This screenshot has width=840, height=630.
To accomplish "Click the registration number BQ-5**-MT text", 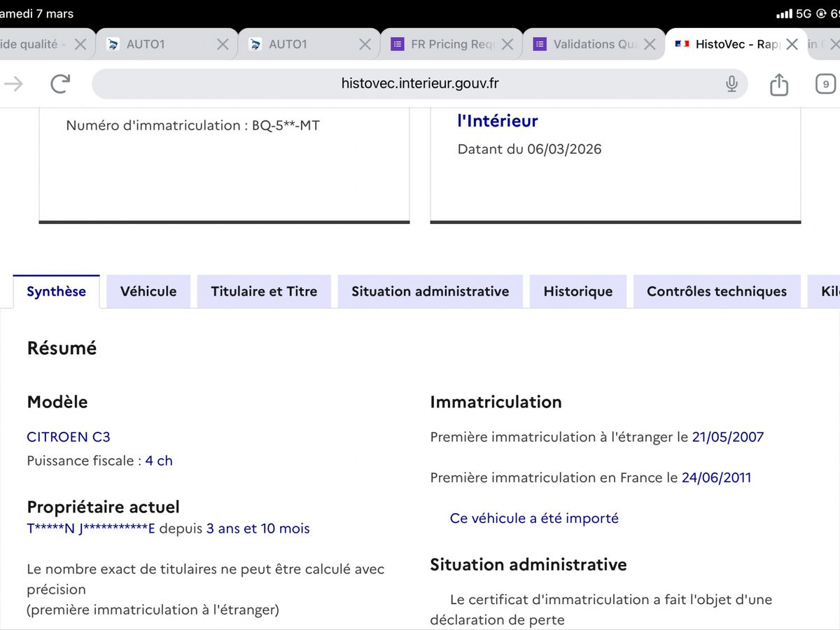I will (x=286, y=125).
